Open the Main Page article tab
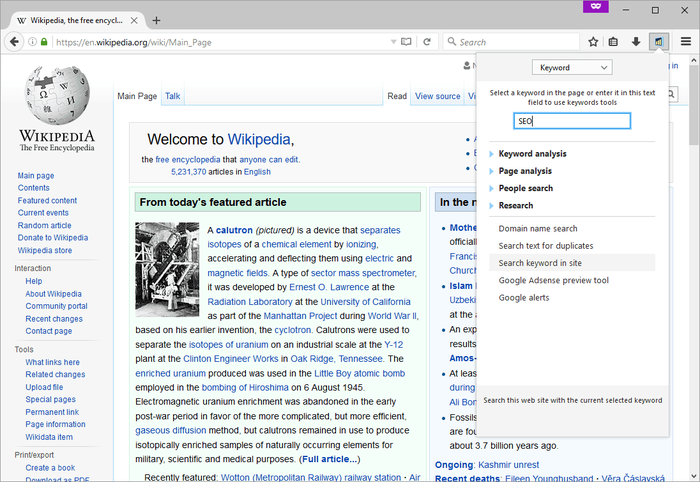Viewport: 700px width, 482px height. point(137,96)
